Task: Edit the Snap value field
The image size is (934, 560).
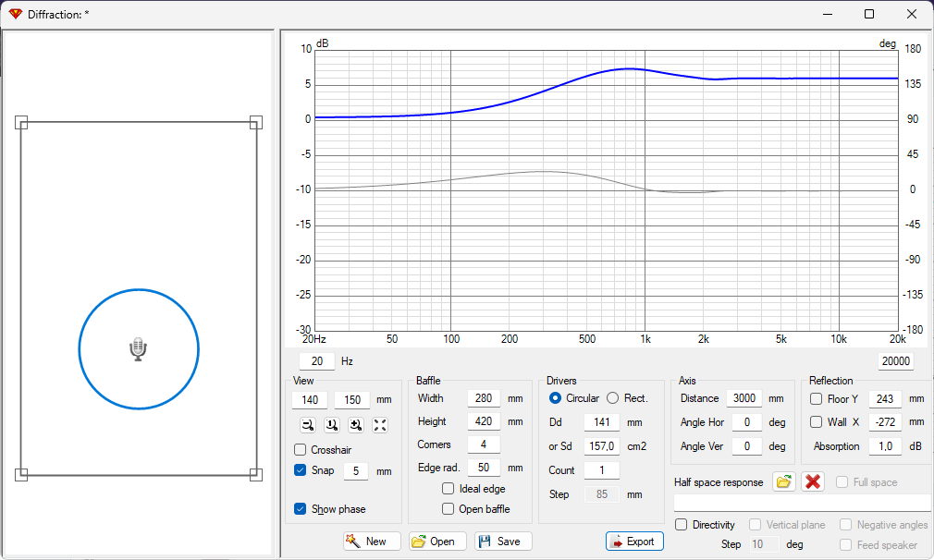Action: (356, 470)
